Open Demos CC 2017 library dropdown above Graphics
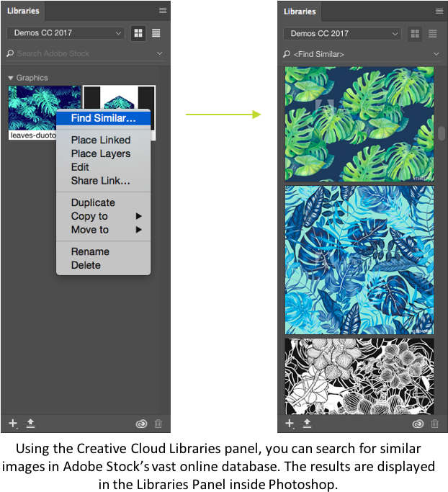The height and width of the screenshot is (492, 448). [x=66, y=33]
